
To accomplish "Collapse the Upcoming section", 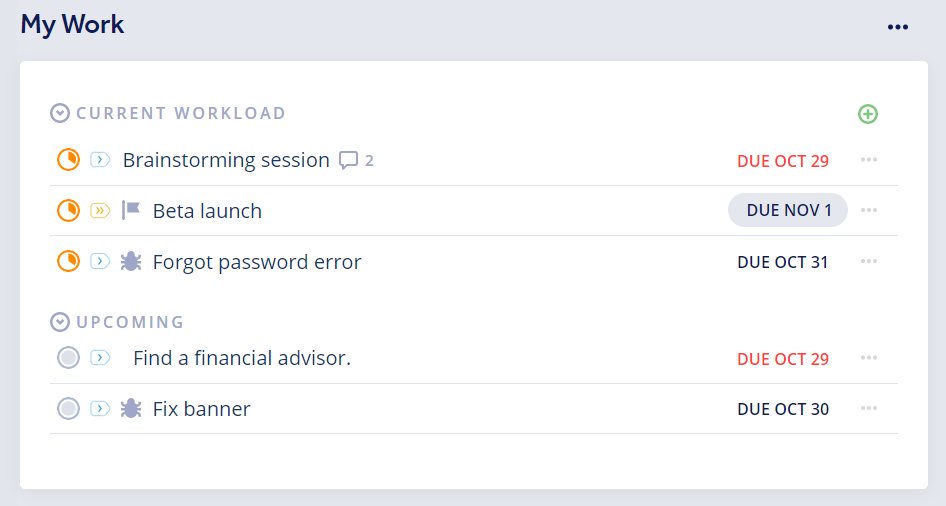I will [60, 322].
